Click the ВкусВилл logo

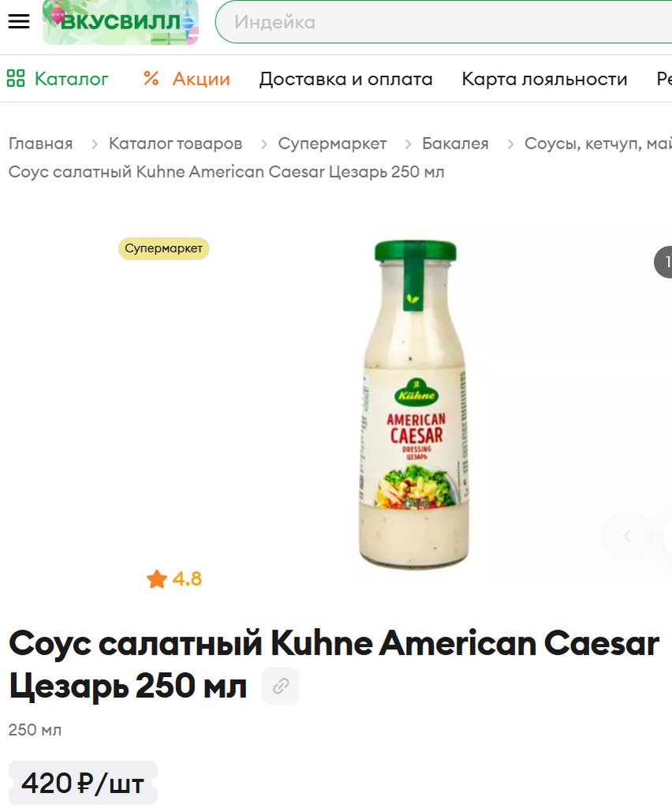(x=121, y=21)
